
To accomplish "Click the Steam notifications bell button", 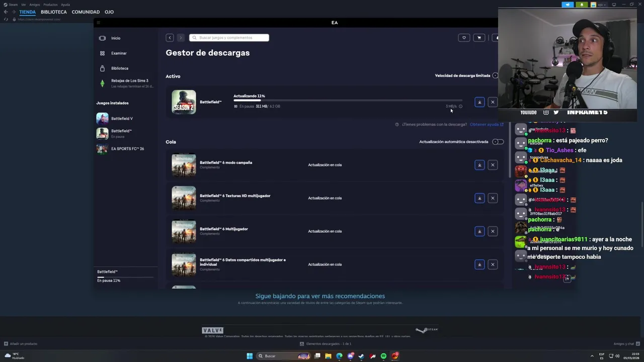I will 582,5.
